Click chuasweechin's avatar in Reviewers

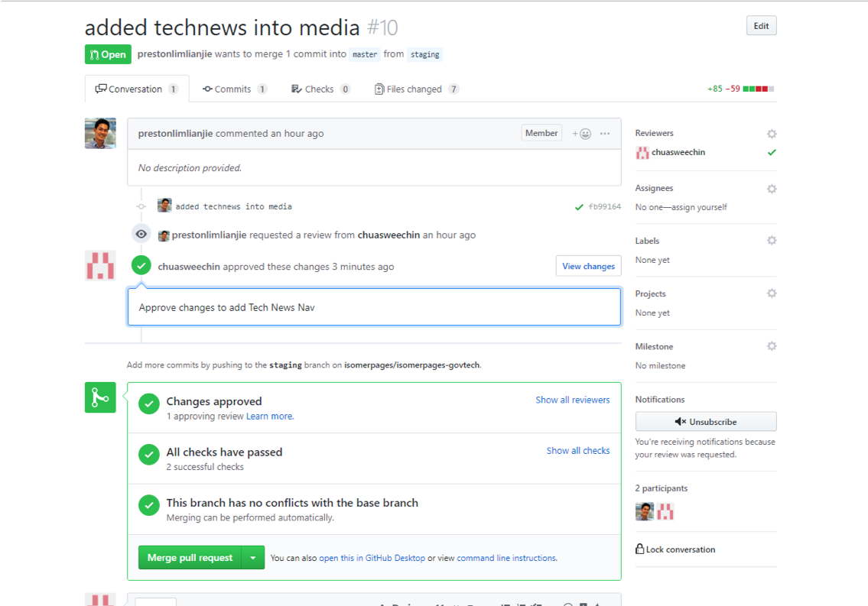click(642, 153)
